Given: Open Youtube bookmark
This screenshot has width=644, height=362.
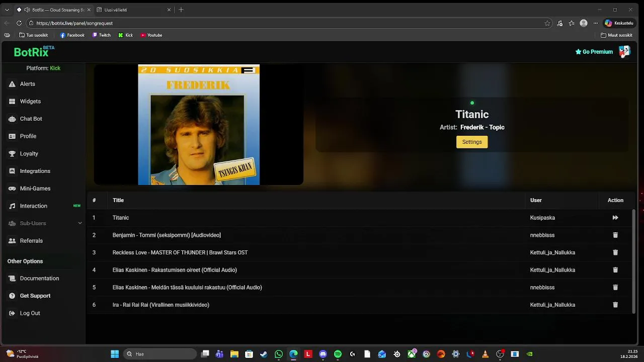Looking at the screenshot, I should click(x=151, y=35).
